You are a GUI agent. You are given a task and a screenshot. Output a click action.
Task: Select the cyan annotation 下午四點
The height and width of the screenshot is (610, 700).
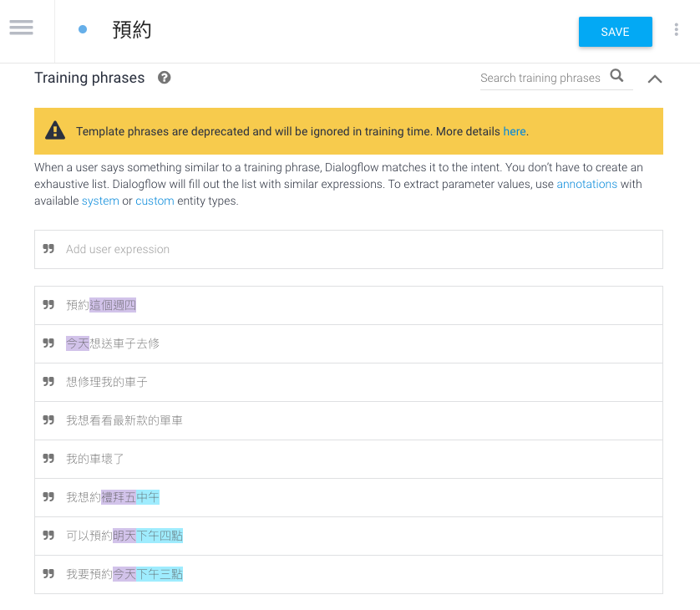pos(160,536)
